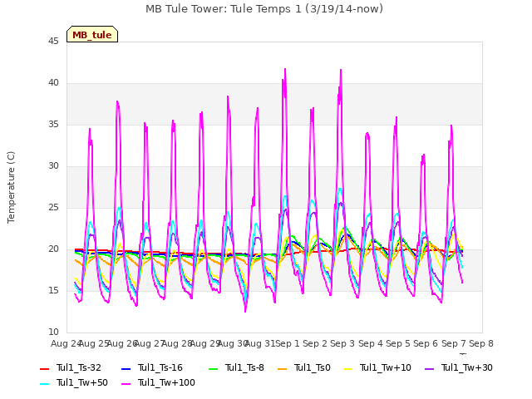Click the 40 y-axis tick label
The image size is (532, 399).
click(53, 83)
